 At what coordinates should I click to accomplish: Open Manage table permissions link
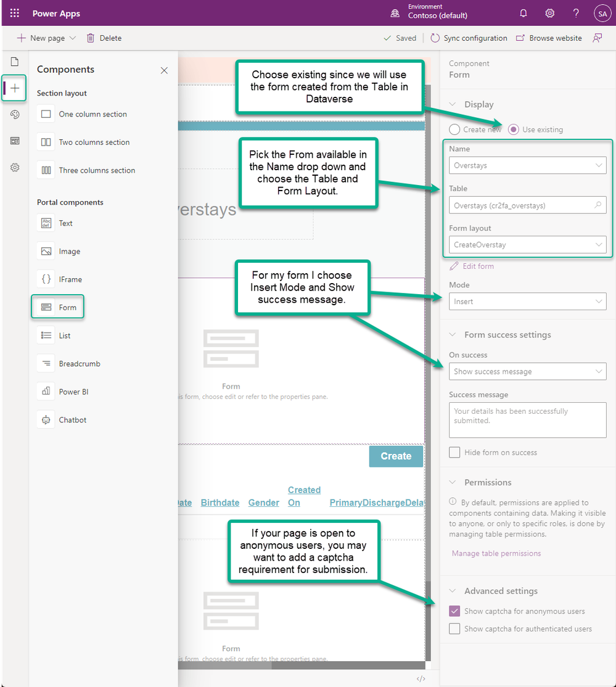click(x=496, y=553)
